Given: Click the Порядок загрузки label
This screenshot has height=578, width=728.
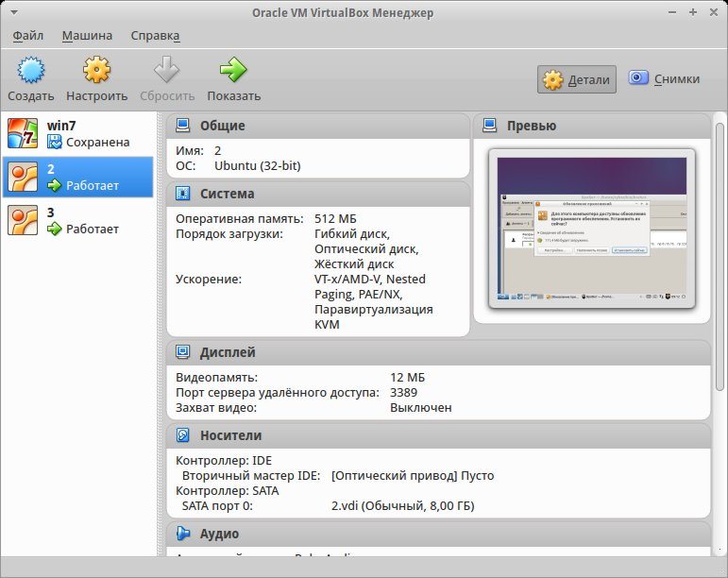Looking at the screenshot, I should [229, 234].
